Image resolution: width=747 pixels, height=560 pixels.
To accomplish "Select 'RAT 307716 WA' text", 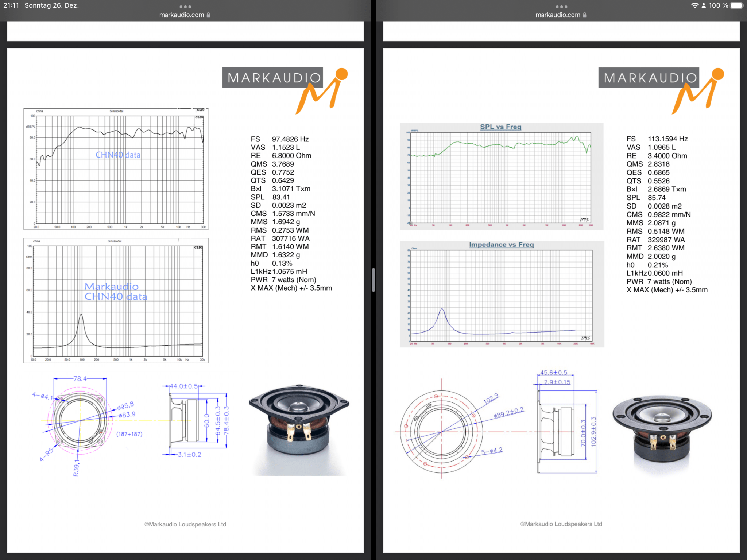I will click(x=280, y=238).
